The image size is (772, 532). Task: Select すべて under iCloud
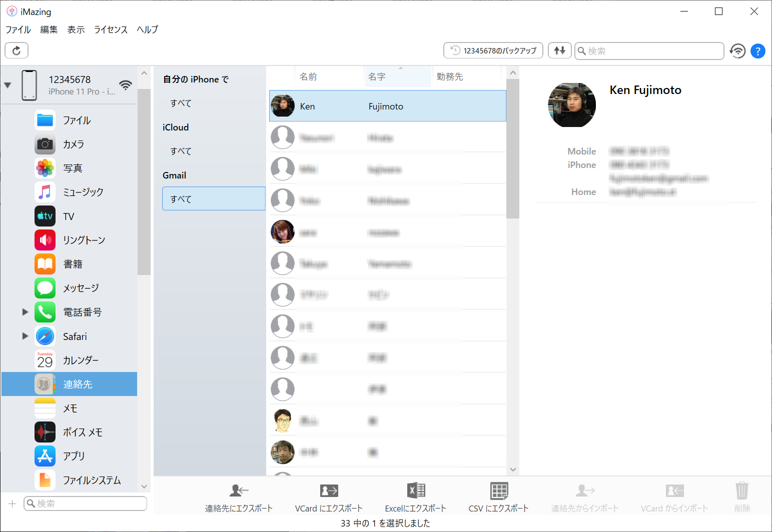[214, 151]
